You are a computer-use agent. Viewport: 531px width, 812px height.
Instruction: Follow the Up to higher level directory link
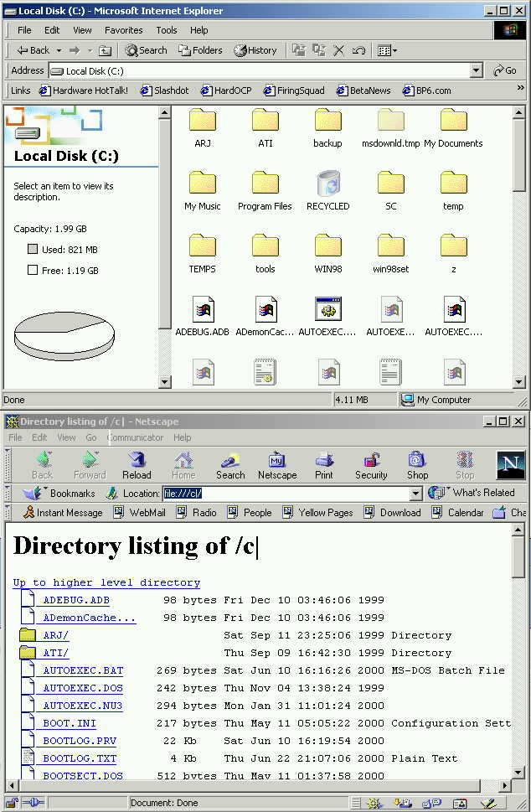[x=106, y=582]
